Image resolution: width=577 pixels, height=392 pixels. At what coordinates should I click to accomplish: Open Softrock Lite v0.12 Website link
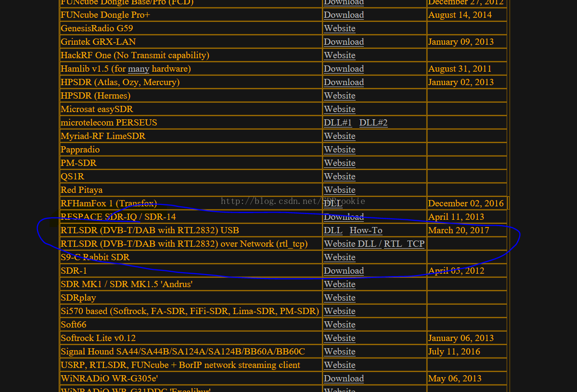(340, 338)
